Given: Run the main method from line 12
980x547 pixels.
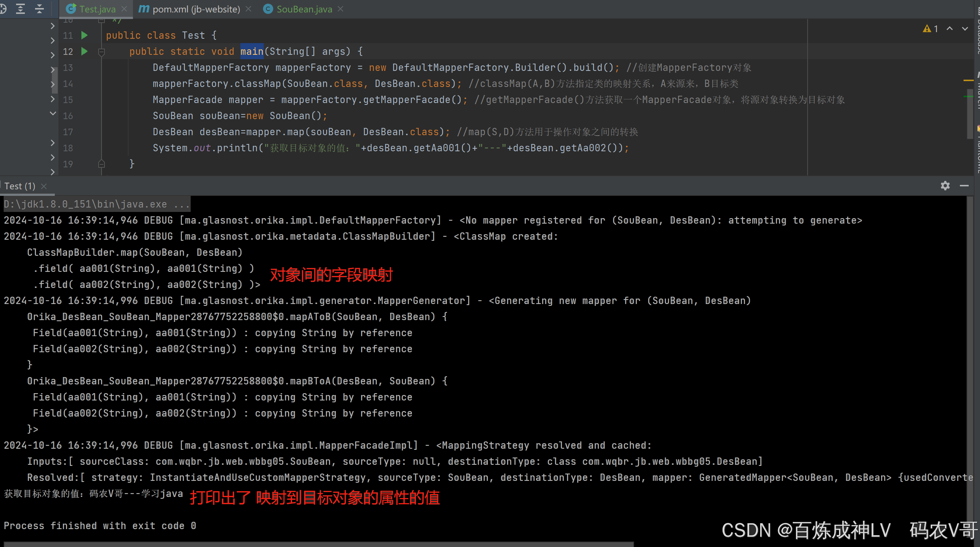Looking at the screenshot, I should [84, 52].
